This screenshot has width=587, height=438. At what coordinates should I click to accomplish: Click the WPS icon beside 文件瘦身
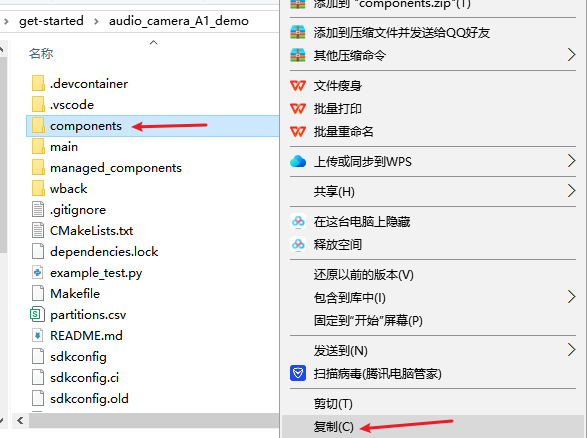[x=298, y=86]
